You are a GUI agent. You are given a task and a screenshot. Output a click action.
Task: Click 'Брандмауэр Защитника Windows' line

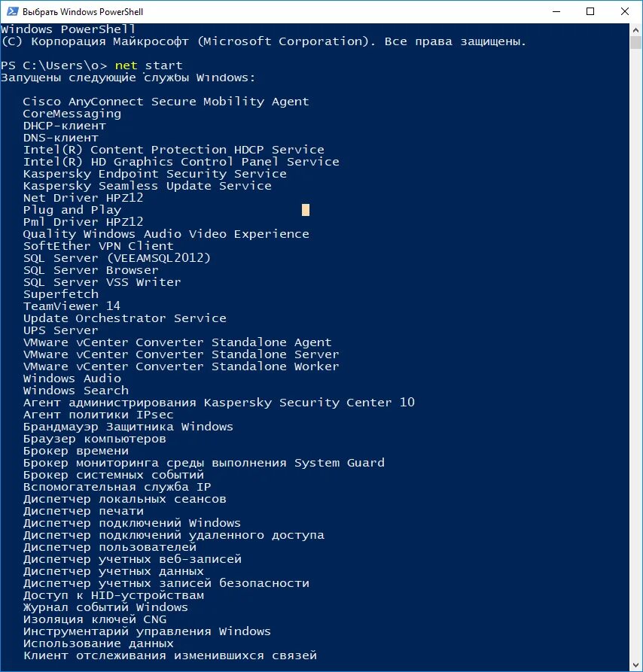point(128,427)
